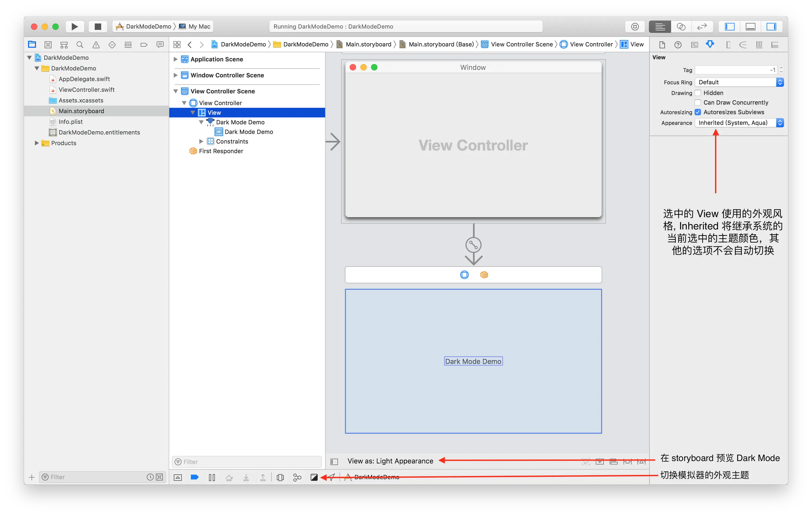812x516 pixels.
Task: Click View as: Light Appearance button
Action: click(390, 461)
